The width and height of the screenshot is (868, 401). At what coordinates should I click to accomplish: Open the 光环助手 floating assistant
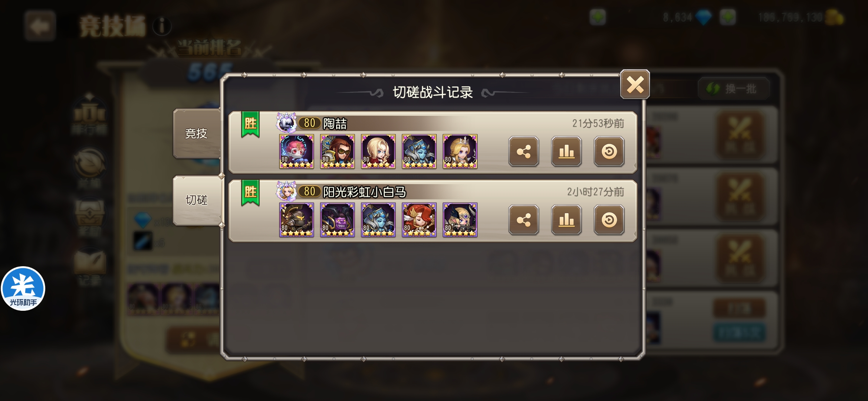23,288
